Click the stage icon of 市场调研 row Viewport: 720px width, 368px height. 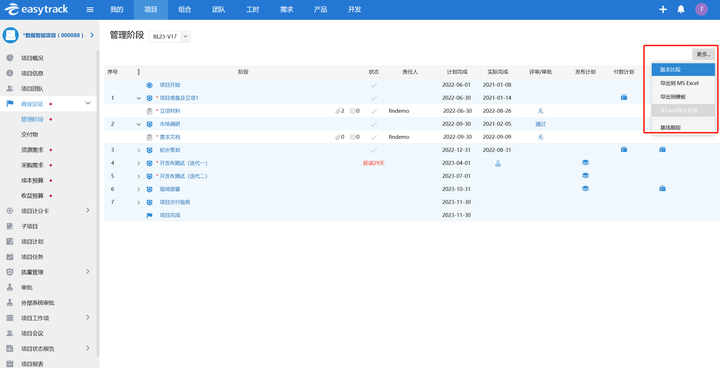[149, 124]
